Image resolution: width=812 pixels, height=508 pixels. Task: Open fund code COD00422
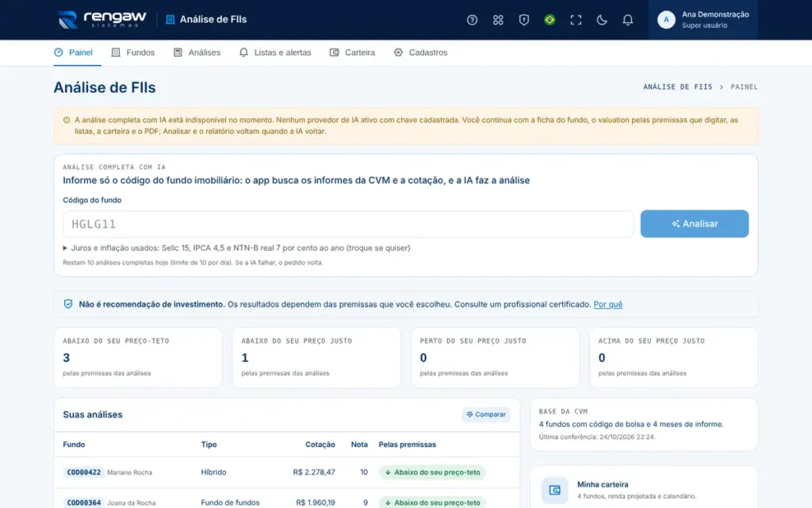pyautogui.click(x=83, y=472)
